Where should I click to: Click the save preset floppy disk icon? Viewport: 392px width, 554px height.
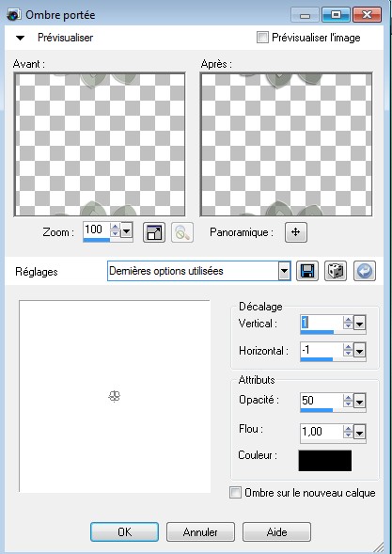[x=306, y=271]
